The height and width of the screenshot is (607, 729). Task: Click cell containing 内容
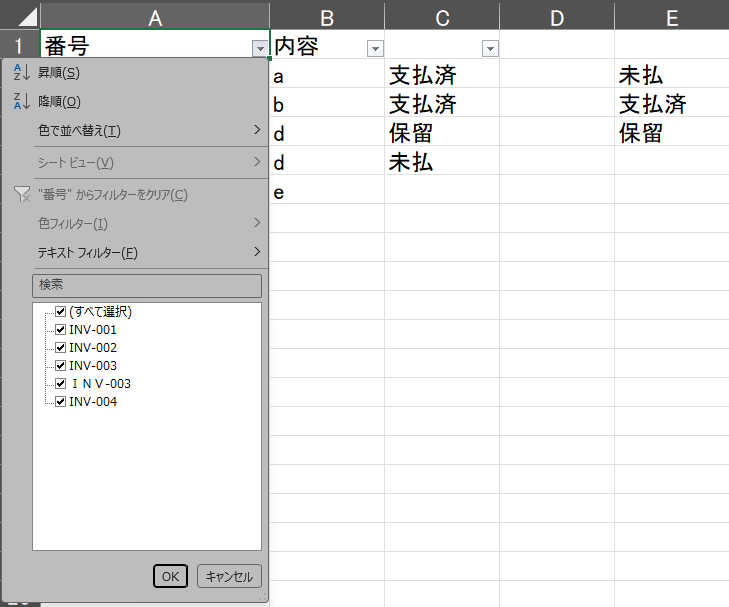(x=327, y=44)
